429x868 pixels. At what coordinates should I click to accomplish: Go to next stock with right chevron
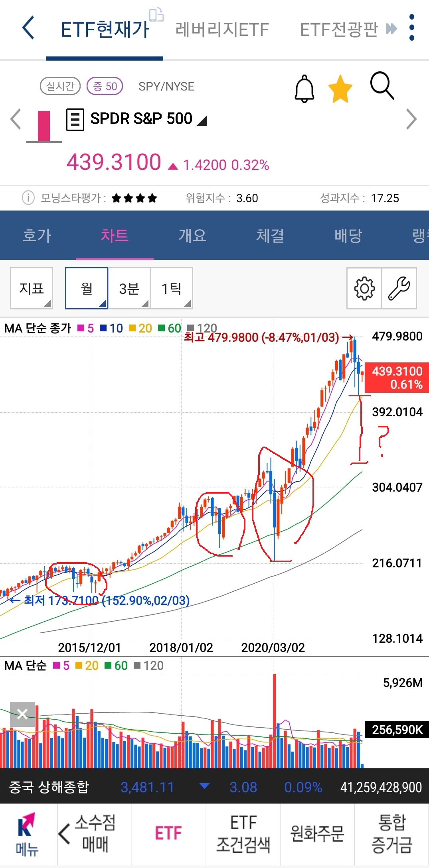point(411,119)
